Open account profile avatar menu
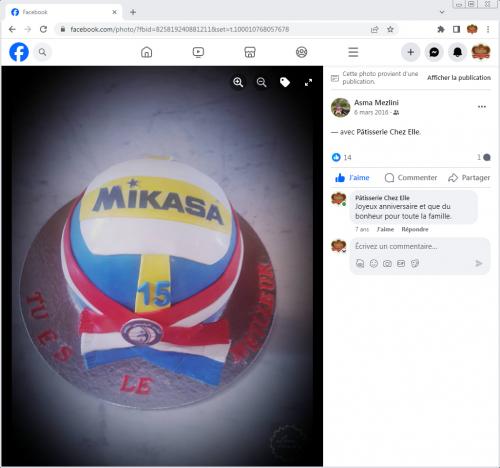Image resolution: width=500 pixels, height=468 pixels. pyautogui.click(x=481, y=52)
